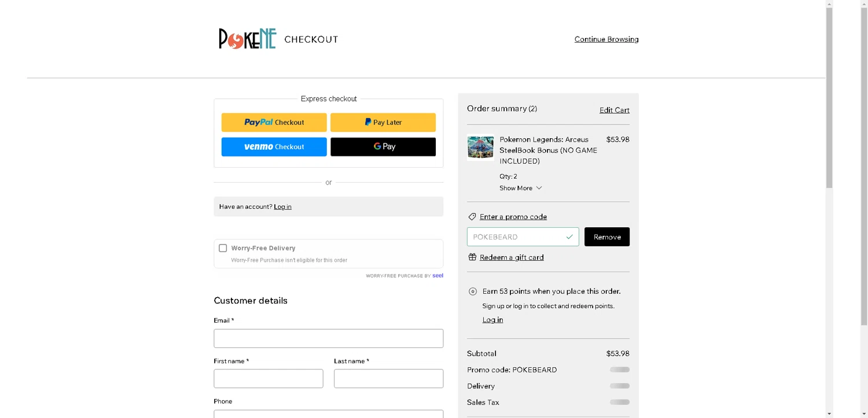Click Redeem a gift card link
Viewport: 868px width, 418px height.
coord(512,257)
